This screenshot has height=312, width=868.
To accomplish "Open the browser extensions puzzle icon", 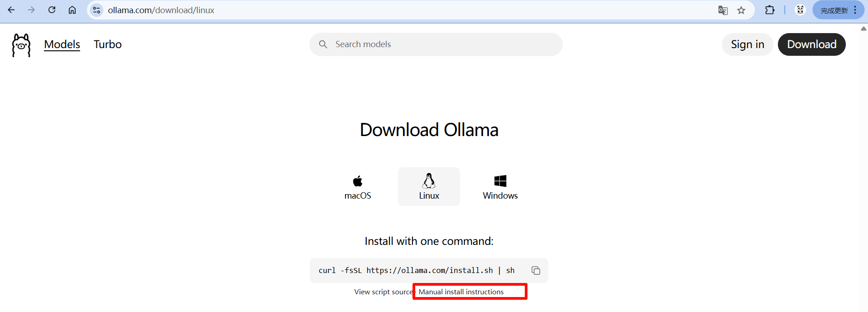I will [770, 10].
